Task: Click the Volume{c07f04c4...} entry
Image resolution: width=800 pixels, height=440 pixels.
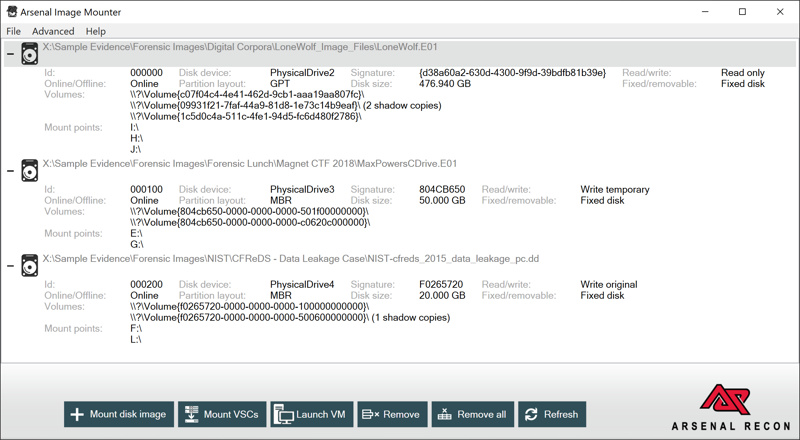Action: coord(247,94)
